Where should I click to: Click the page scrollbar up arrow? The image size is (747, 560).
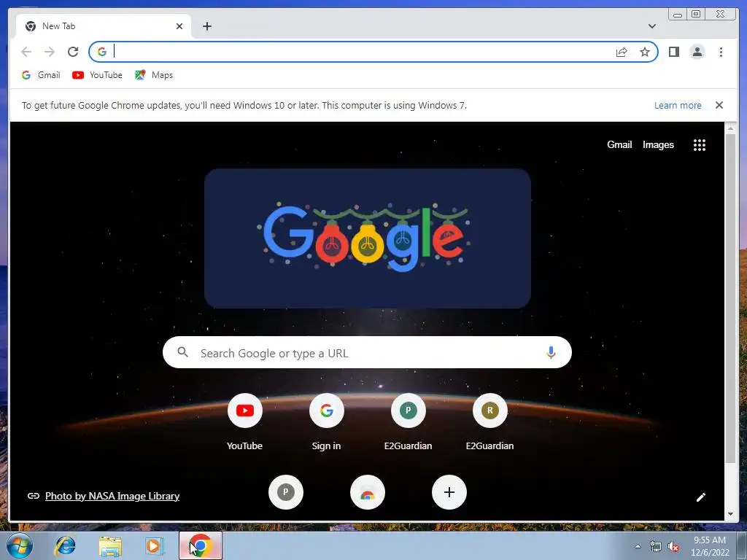point(730,128)
